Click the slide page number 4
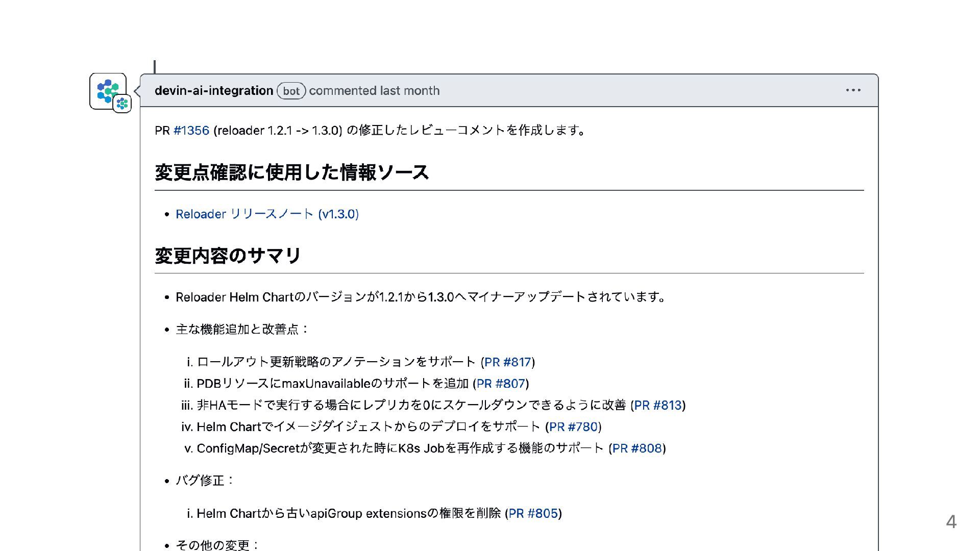This screenshot has height=551, width=980. click(951, 521)
